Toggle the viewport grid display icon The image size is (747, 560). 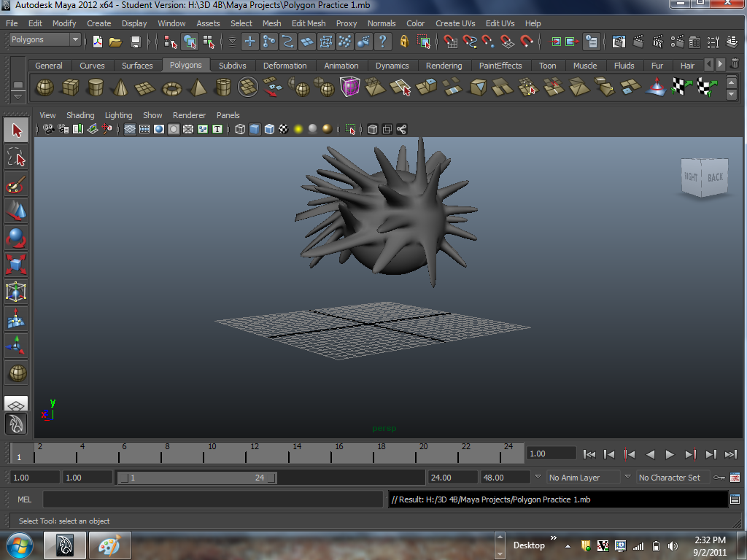point(130,129)
